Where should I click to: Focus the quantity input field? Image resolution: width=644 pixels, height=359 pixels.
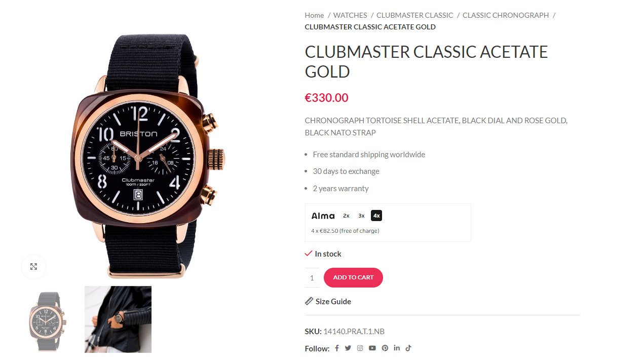click(312, 278)
